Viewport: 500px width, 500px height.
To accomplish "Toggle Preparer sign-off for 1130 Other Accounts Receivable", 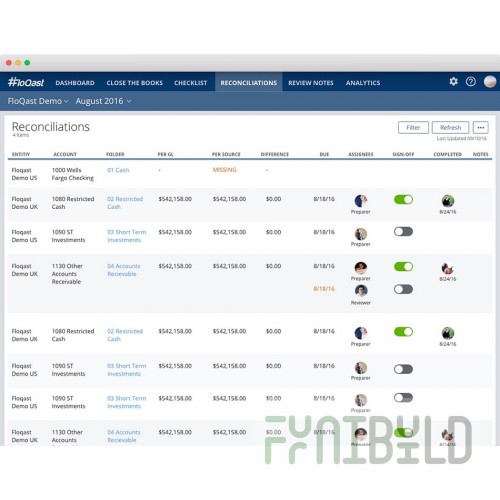I will click(403, 266).
